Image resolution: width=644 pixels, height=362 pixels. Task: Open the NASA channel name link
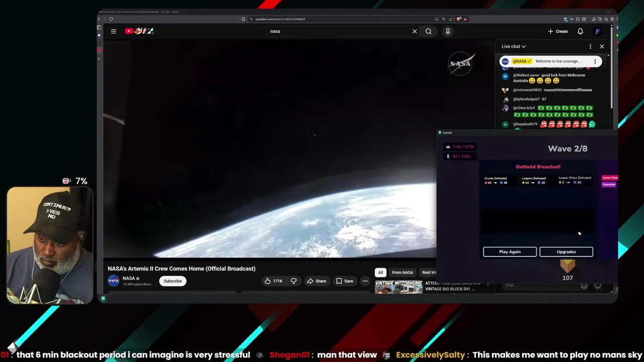point(129,278)
